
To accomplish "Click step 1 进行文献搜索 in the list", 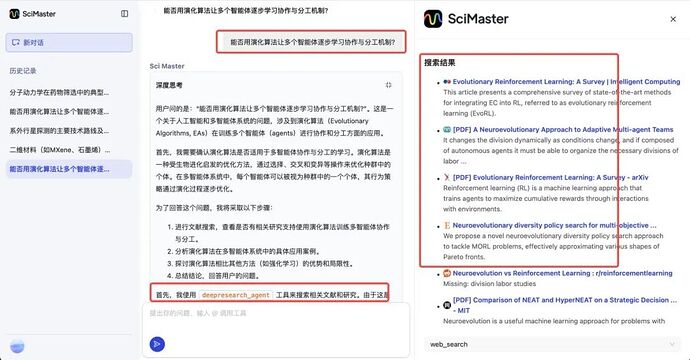I will pyautogui.click(x=282, y=233).
